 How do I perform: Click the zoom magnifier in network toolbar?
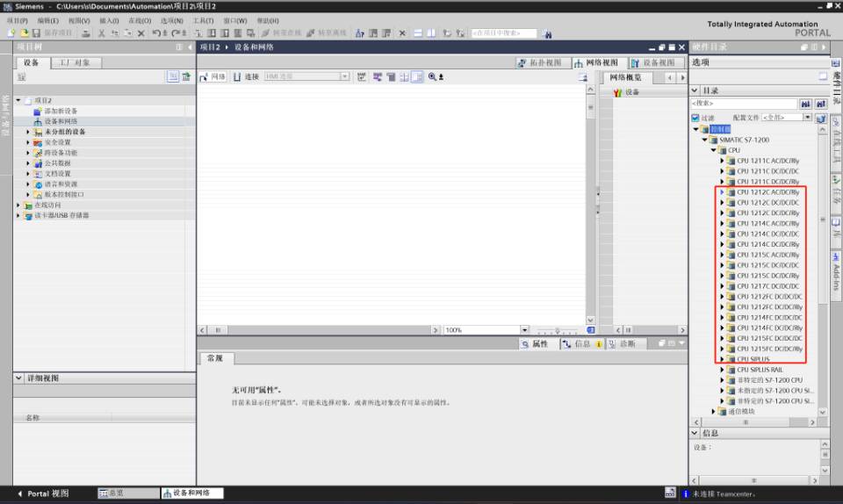pos(432,77)
